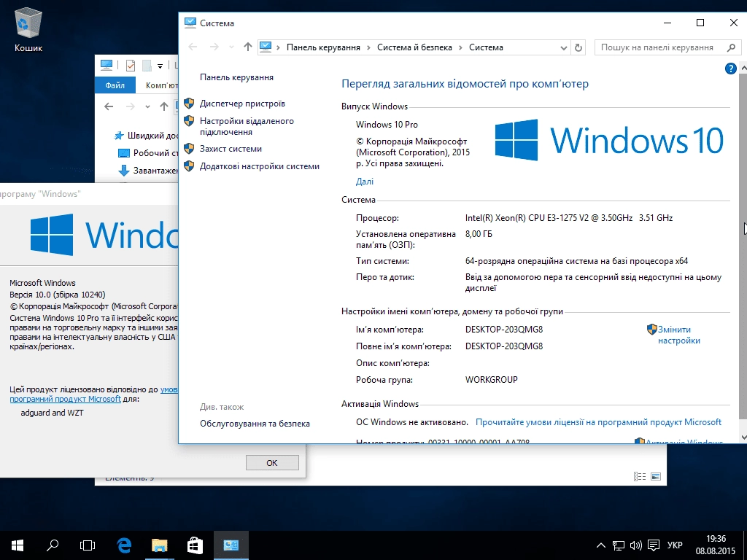The width and height of the screenshot is (747, 560).
Task: Open Додаткові настройки системи
Action: 259,166
